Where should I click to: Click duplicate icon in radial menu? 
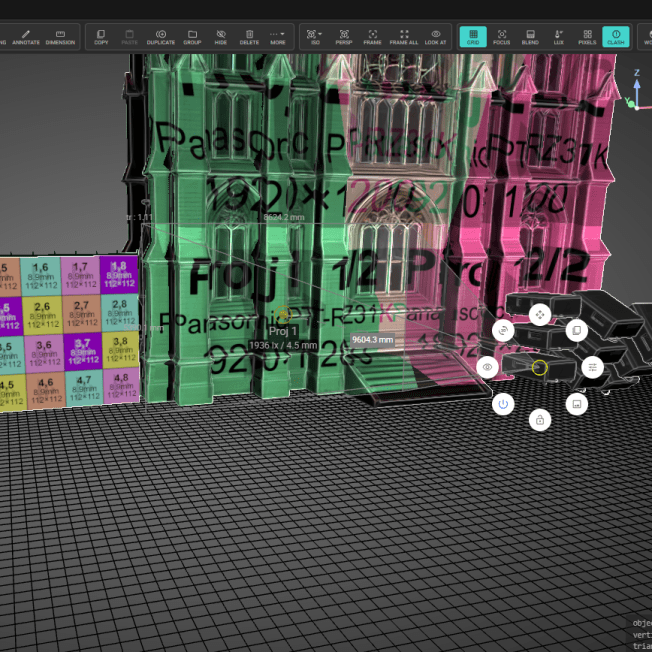tap(576, 331)
